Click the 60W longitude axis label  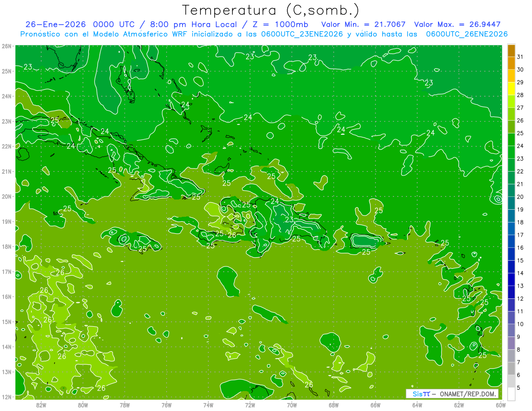point(501,405)
